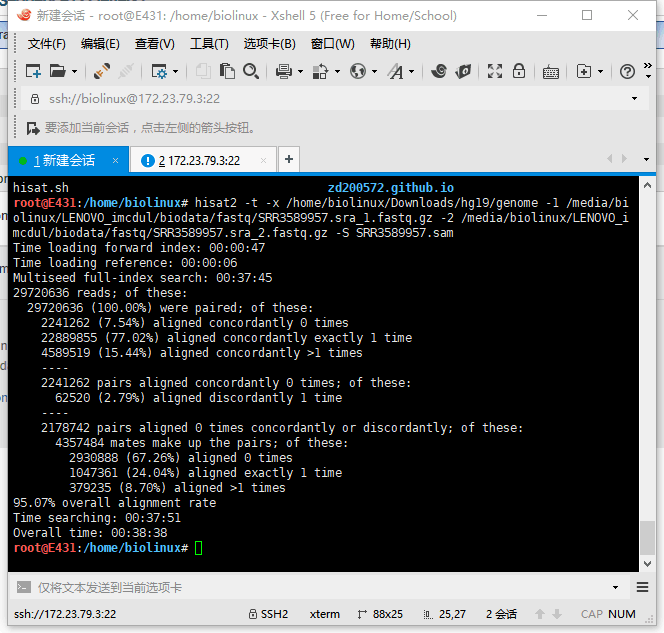Toggle full screen mode icon
Image resolution: width=664 pixels, height=633 pixels.
495,71
